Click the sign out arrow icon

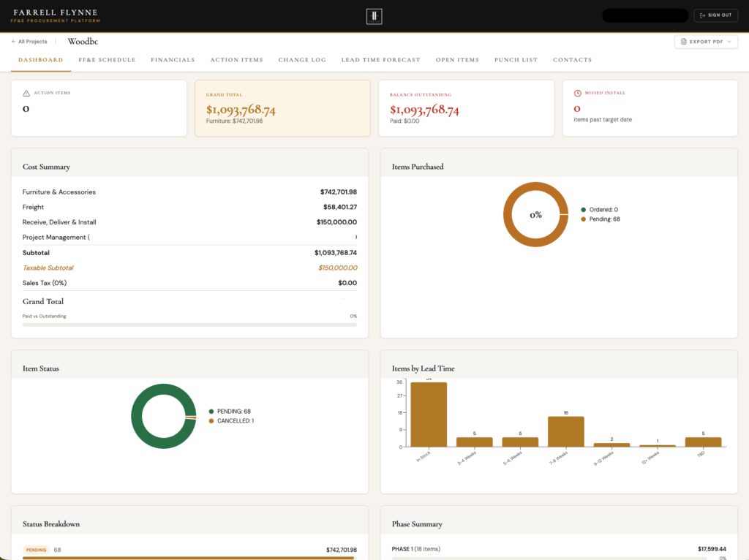(x=702, y=15)
